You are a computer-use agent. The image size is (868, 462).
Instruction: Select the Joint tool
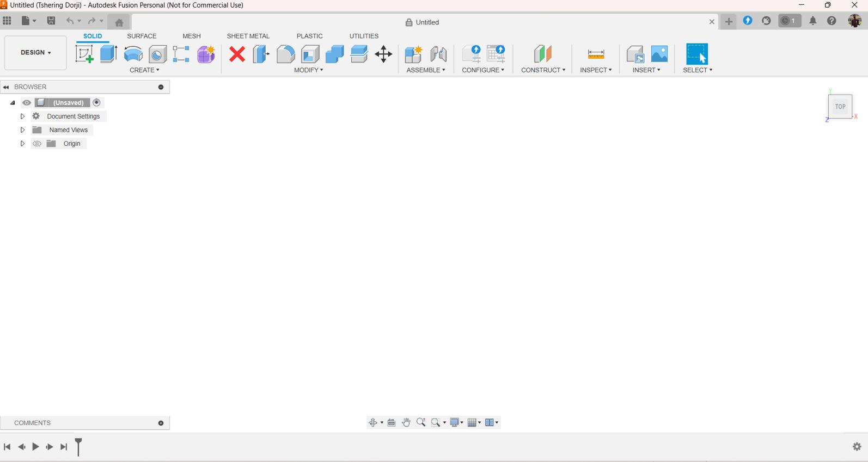[x=438, y=54]
